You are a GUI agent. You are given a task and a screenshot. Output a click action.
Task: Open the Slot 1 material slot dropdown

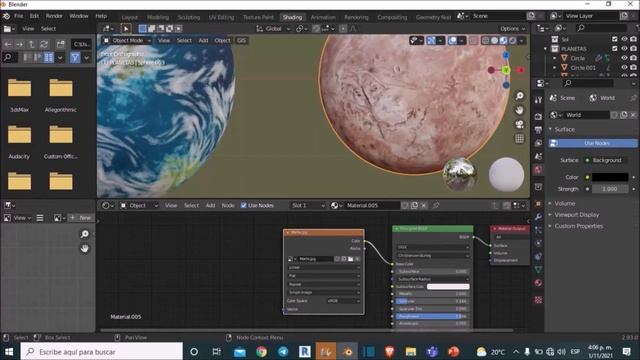click(x=308, y=205)
